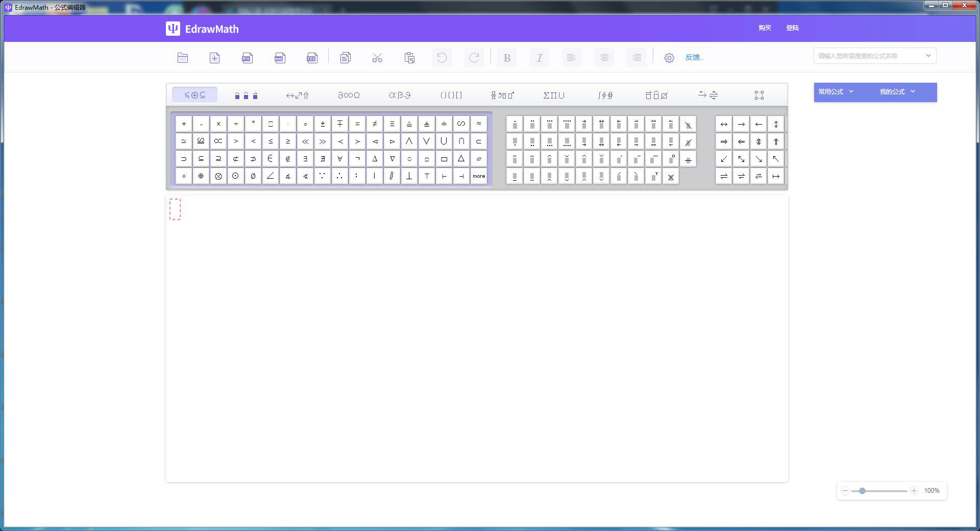
Task: Expand the 常用公式 dropdown
Action: click(x=836, y=92)
